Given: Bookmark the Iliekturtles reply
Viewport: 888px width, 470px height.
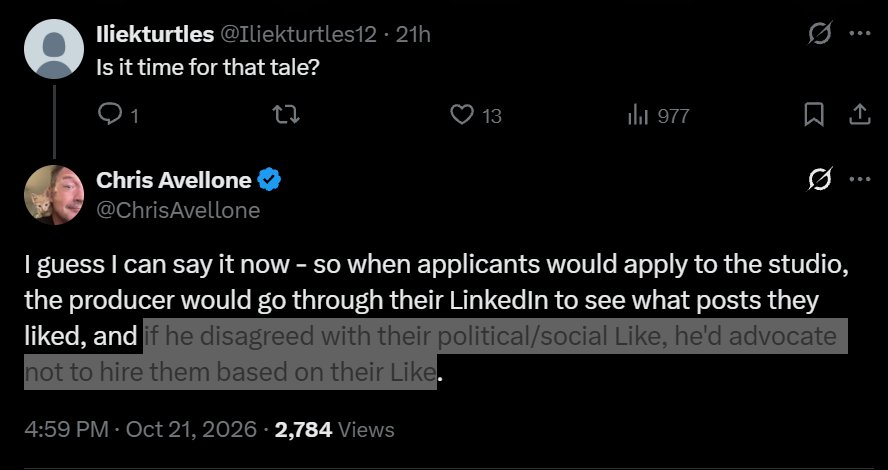Looking at the screenshot, I should coord(814,116).
